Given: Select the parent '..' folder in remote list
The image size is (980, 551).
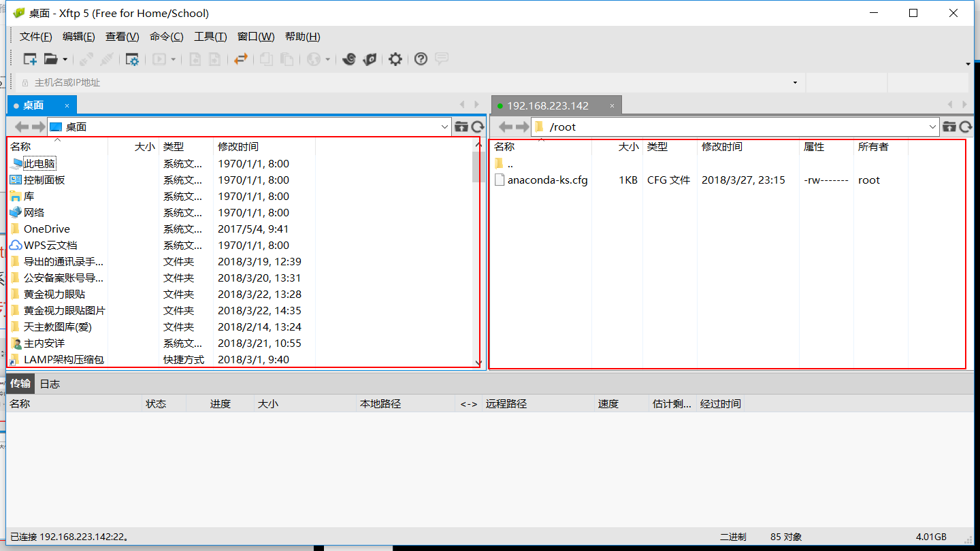Looking at the screenshot, I should 504,163.
